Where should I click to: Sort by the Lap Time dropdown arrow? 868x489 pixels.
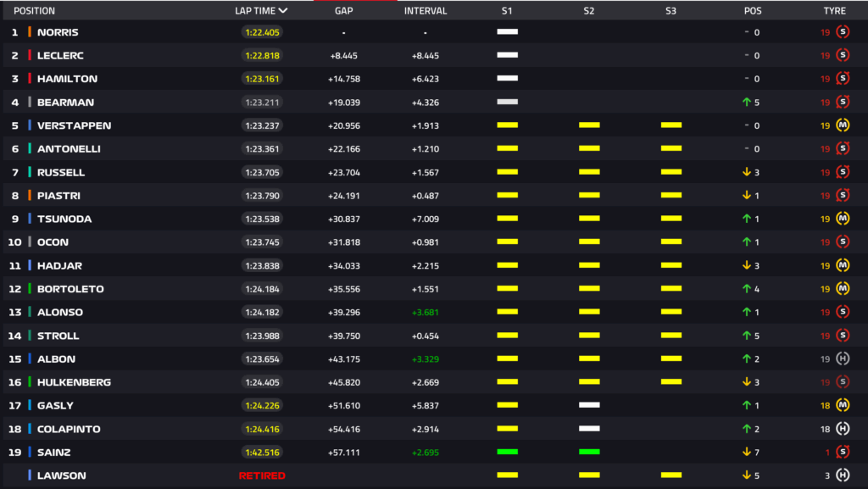pos(283,11)
